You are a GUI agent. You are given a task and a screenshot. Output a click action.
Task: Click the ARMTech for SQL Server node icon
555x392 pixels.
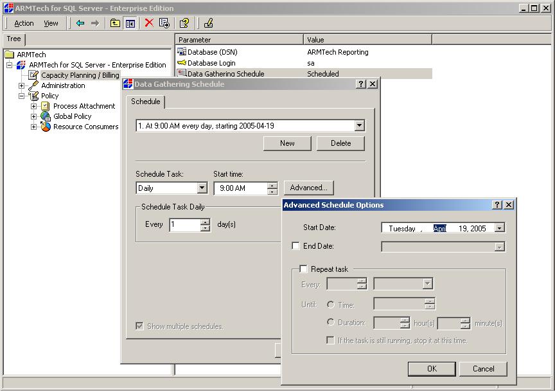[21, 65]
